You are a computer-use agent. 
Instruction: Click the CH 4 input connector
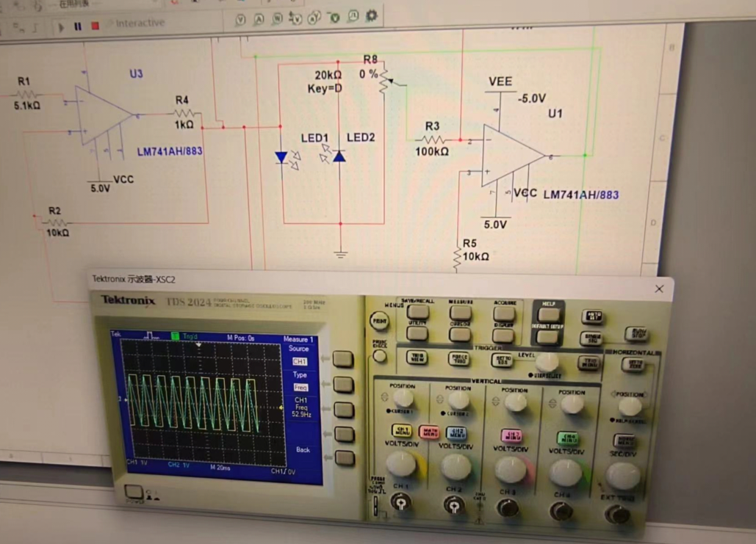(562, 511)
